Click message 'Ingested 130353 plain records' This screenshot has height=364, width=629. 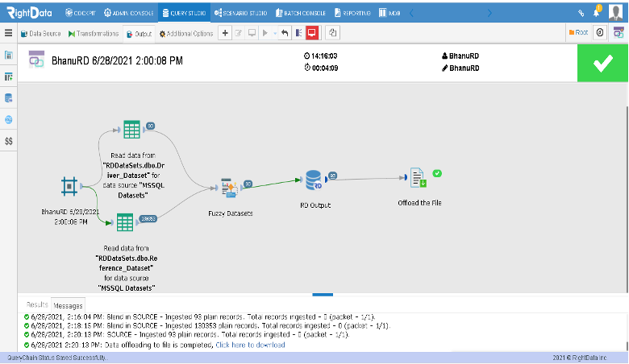(x=209, y=326)
